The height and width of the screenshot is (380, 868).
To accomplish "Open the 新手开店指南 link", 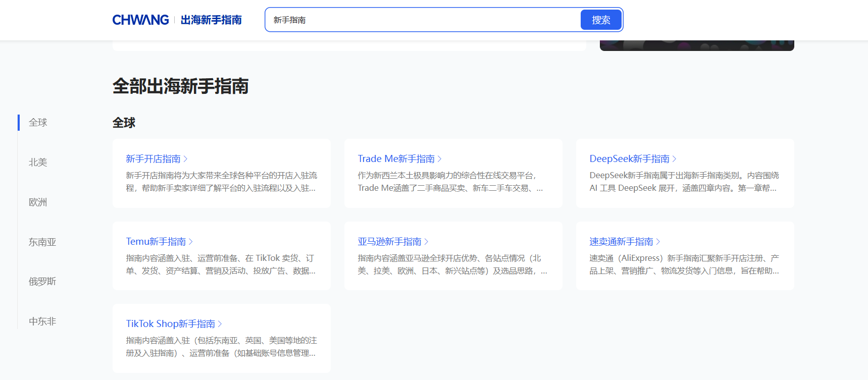I will pos(153,159).
